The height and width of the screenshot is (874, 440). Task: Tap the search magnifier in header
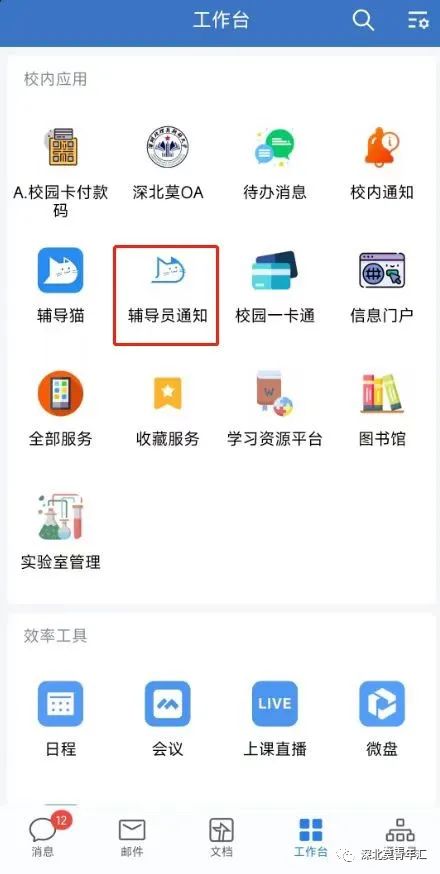click(363, 21)
